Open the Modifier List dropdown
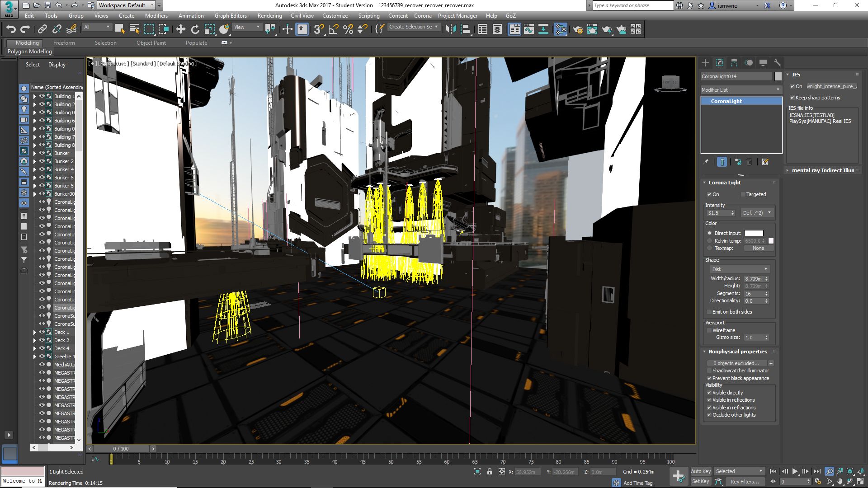Viewport: 868px width, 488px height. (x=741, y=90)
